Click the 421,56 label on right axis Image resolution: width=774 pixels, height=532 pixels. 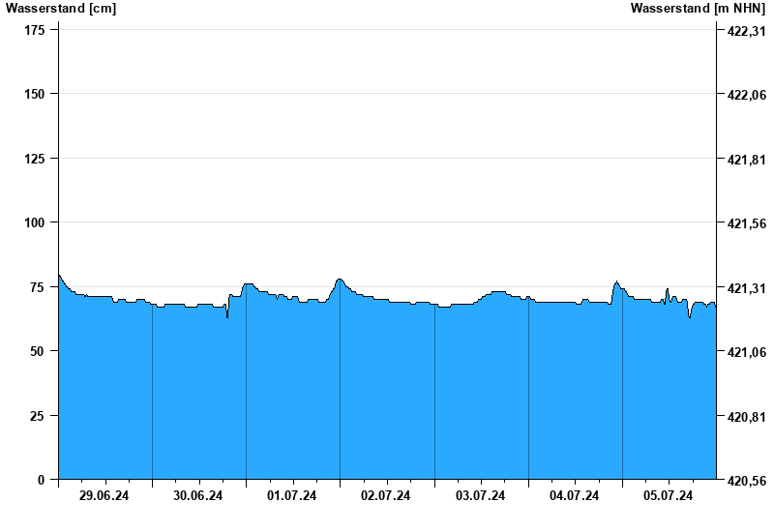tap(747, 223)
